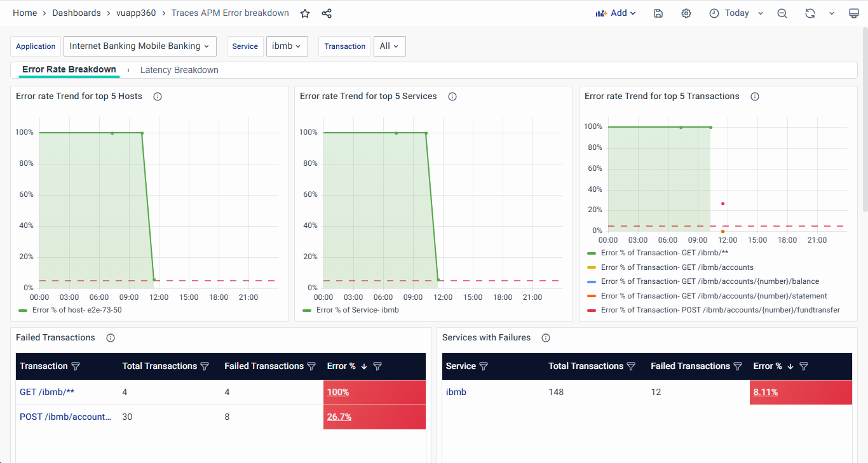
Task: Click the share dashboard icon
Action: pos(327,13)
